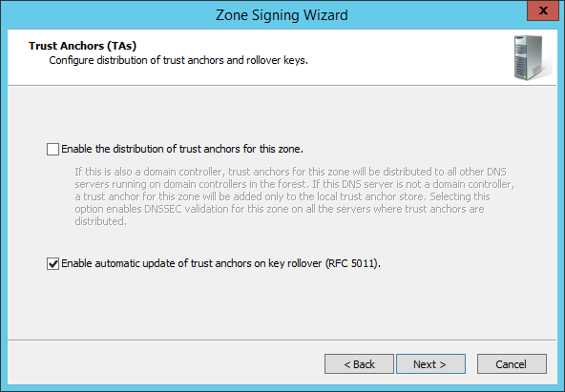This screenshot has width=565, height=392.
Task: Uncheck automatic update of trust anchors checkbox
Action: click(x=53, y=263)
